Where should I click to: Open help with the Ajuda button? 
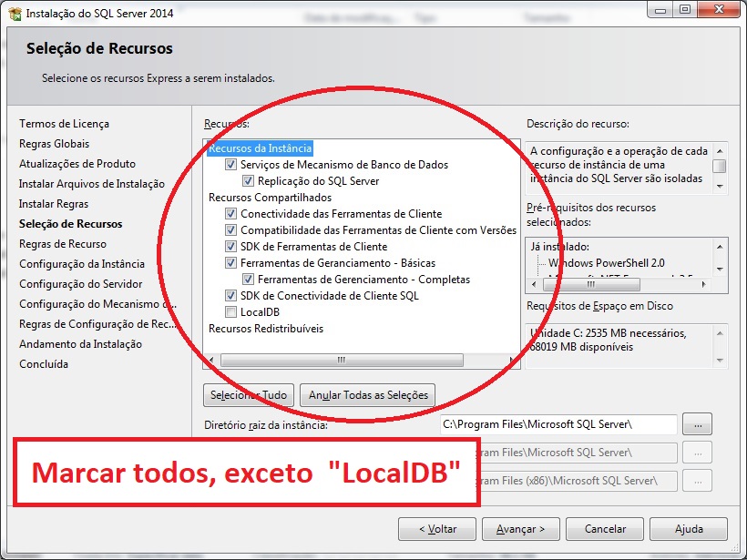click(x=689, y=529)
